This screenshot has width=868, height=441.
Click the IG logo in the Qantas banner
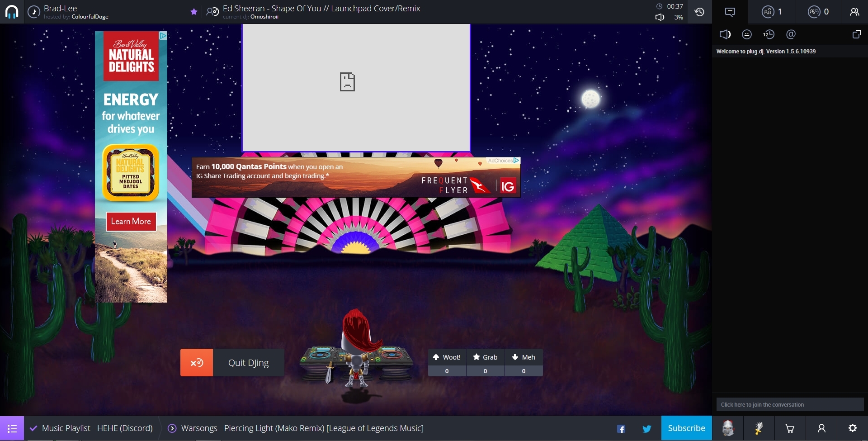[x=508, y=186]
